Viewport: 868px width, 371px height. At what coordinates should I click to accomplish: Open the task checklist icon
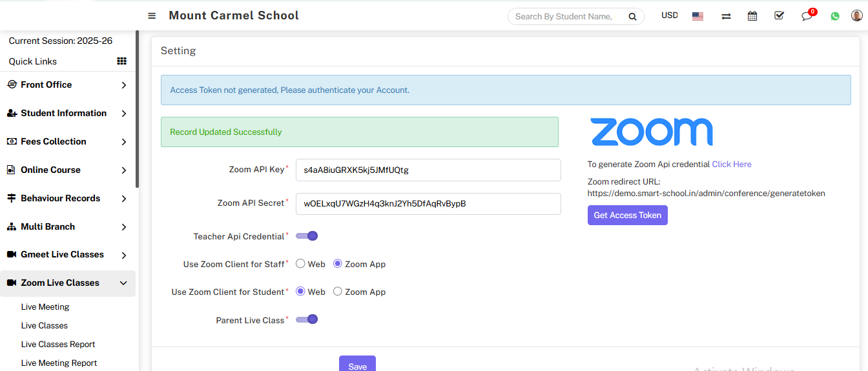(x=779, y=15)
